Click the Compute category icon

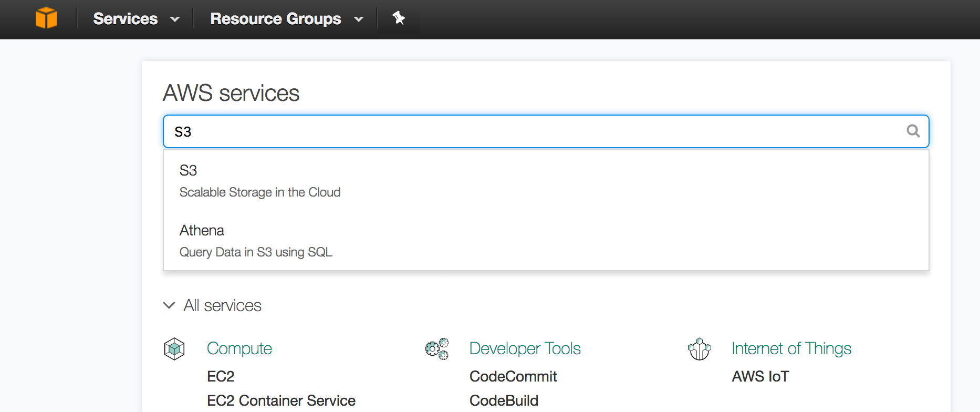[x=174, y=349]
